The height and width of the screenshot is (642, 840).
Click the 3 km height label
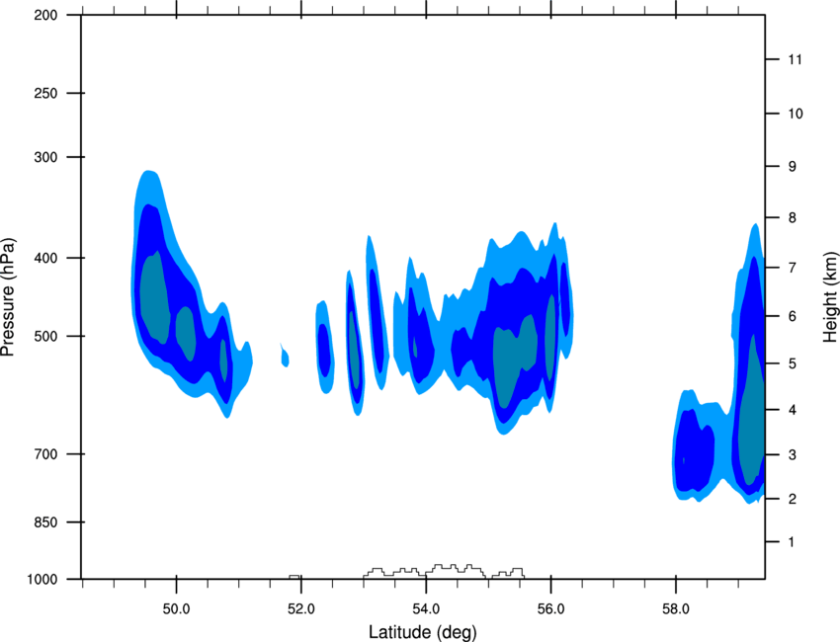(793, 455)
